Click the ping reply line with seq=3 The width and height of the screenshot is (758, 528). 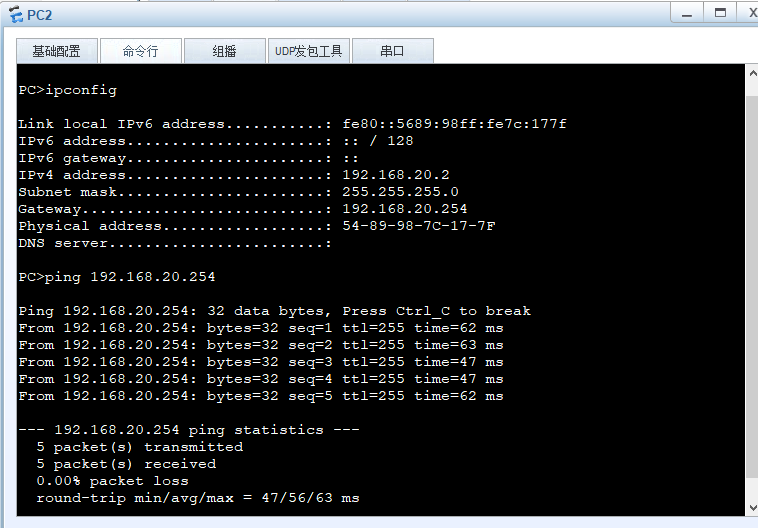click(x=261, y=362)
